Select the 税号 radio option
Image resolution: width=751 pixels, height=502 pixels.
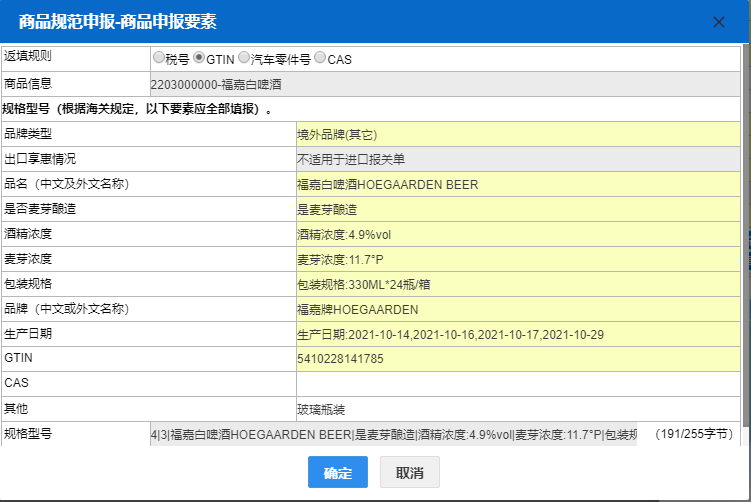tap(158, 58)
